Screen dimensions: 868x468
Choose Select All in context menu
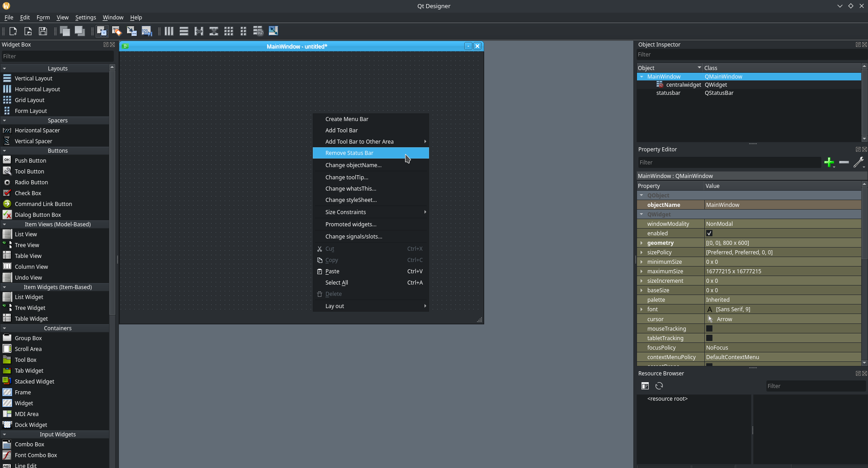371,283
